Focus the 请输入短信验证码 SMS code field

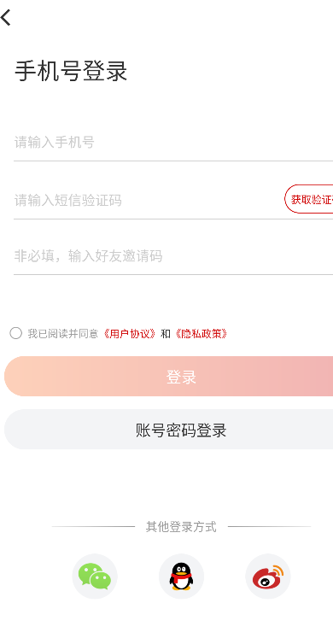pyautogui.click(x=148, y=201)
